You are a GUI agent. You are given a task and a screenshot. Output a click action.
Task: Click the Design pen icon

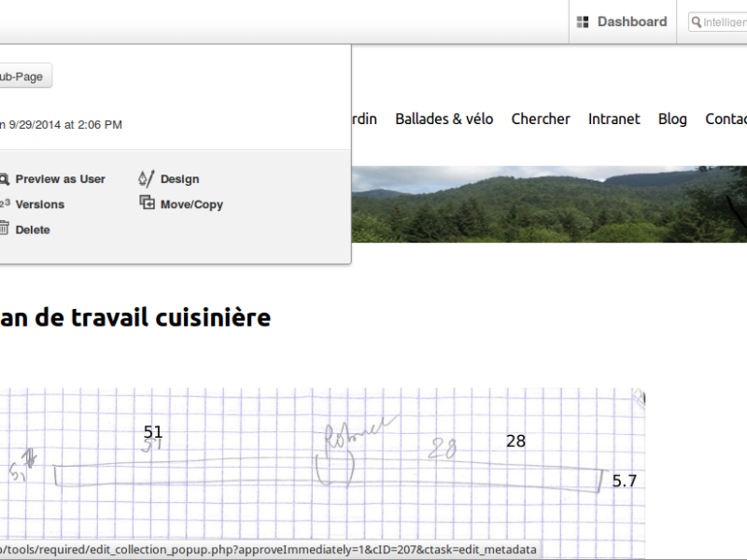coord(147,178)
